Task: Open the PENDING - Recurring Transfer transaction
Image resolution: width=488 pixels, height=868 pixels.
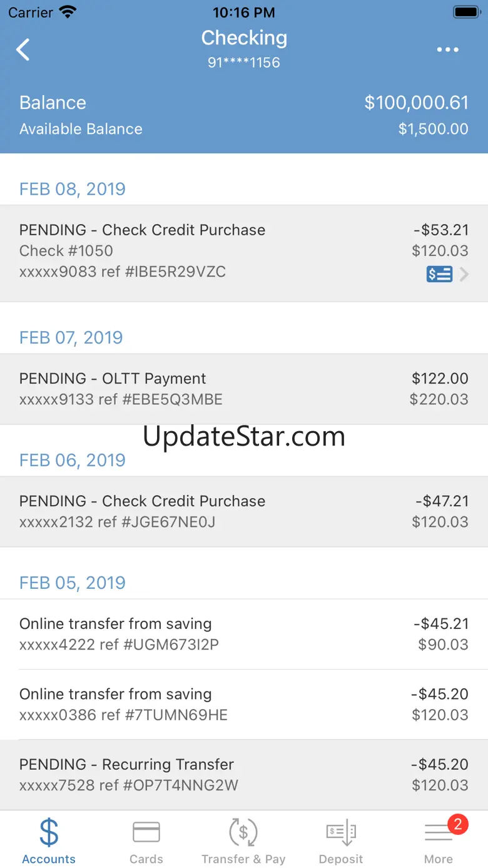Action: [244, 775]
